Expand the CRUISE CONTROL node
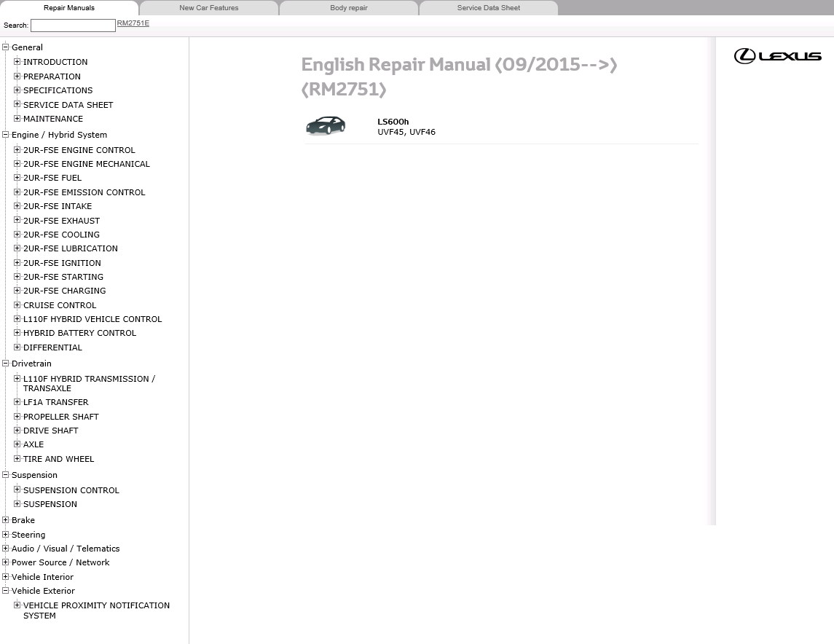The height and width of the screenshot is (644, 834). click(x=17, y=305)
